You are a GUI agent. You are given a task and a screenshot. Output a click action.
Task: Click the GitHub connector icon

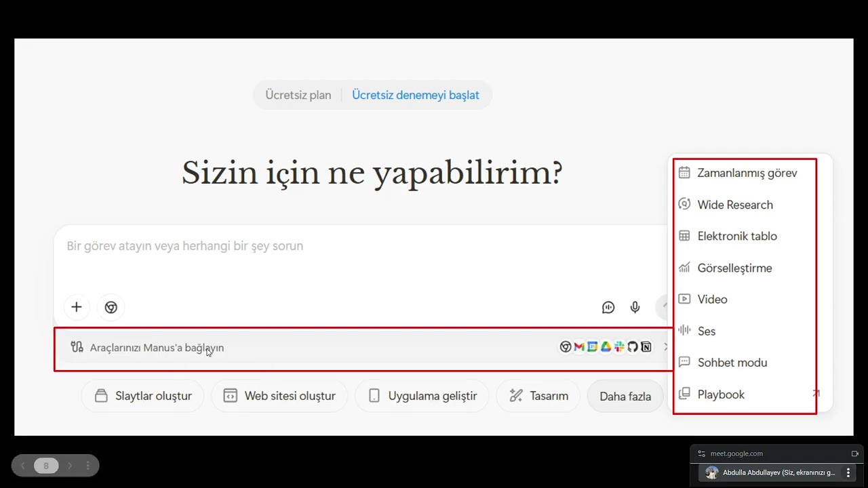(633, 347)
